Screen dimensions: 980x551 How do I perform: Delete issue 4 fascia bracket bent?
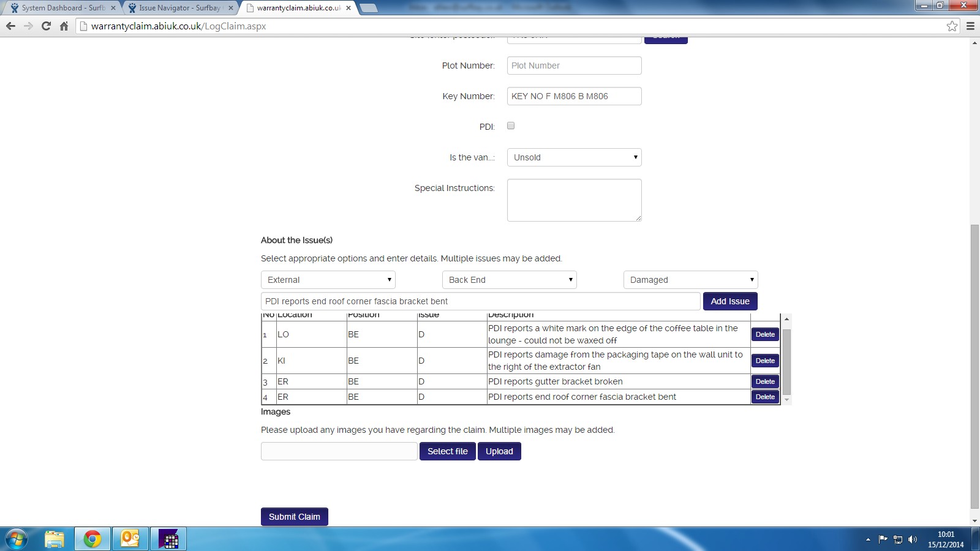(x=765, y=397)
